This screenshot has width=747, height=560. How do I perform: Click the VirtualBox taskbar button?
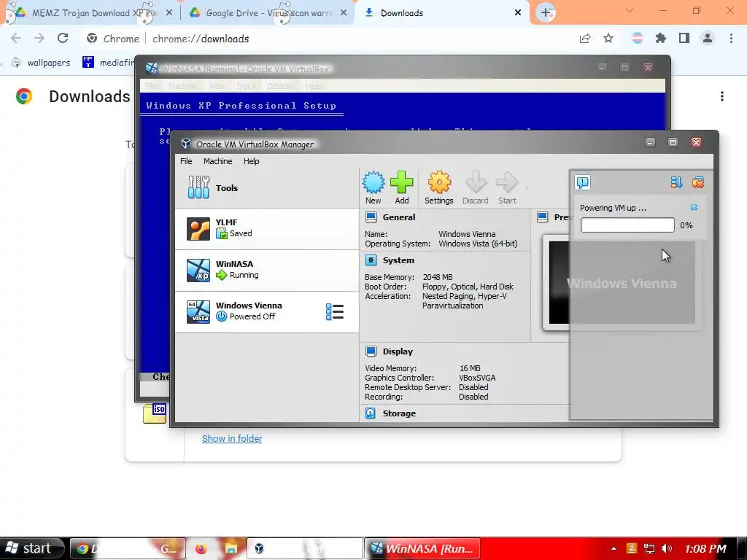(305, 548)
